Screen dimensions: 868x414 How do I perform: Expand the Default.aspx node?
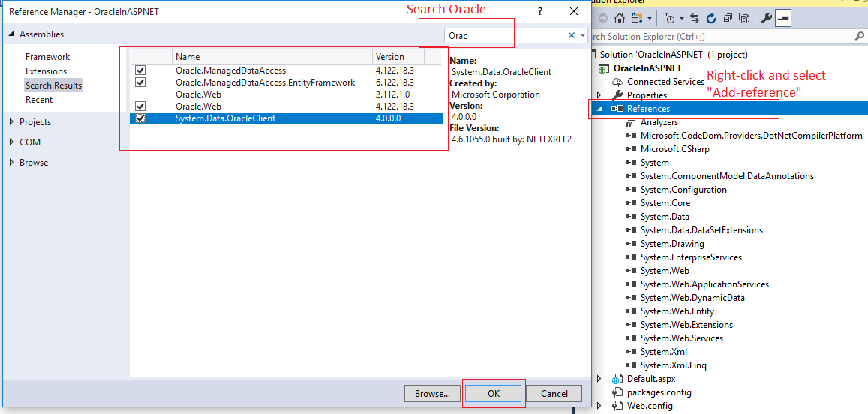(x=599, y=379)
